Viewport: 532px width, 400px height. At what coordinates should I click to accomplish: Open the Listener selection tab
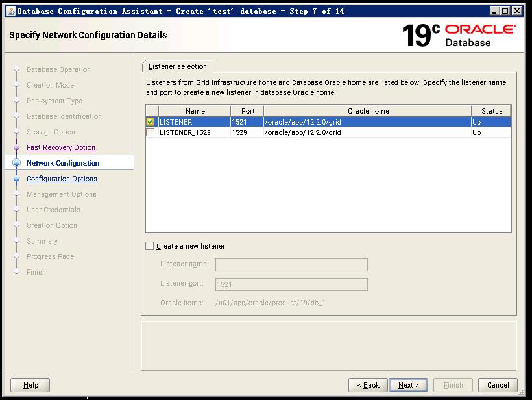click(x=178, y=66)
